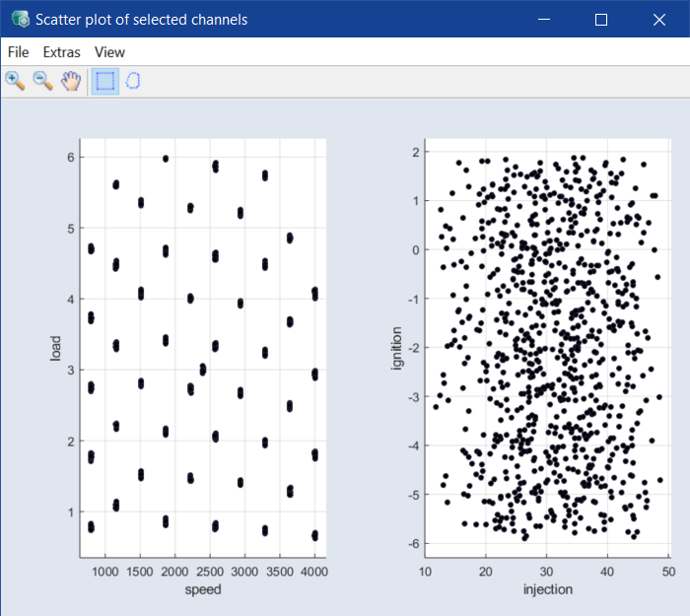Activate the pan hand tool

click(x=70, y=81)
